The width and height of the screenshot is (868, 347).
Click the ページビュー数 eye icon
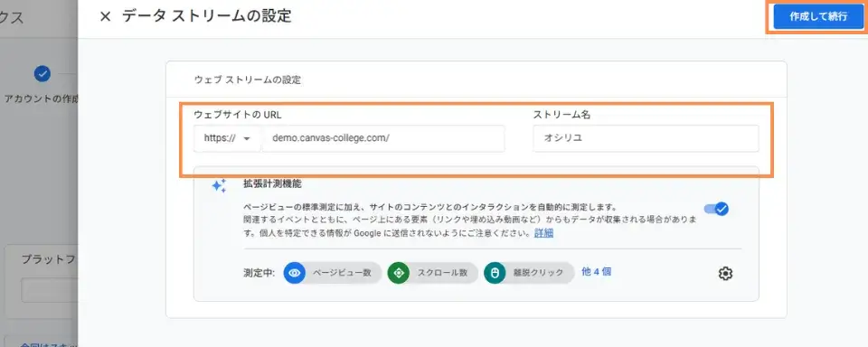295,273
